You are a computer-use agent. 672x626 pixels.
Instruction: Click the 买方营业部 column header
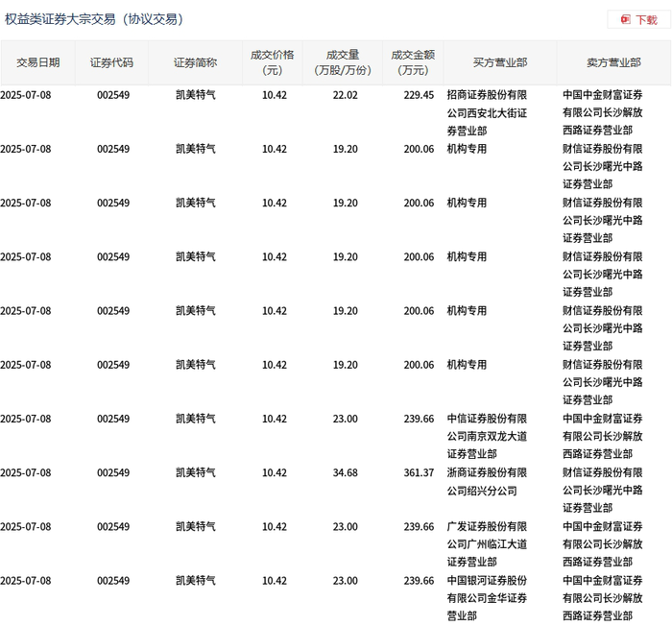click(500, 62)
